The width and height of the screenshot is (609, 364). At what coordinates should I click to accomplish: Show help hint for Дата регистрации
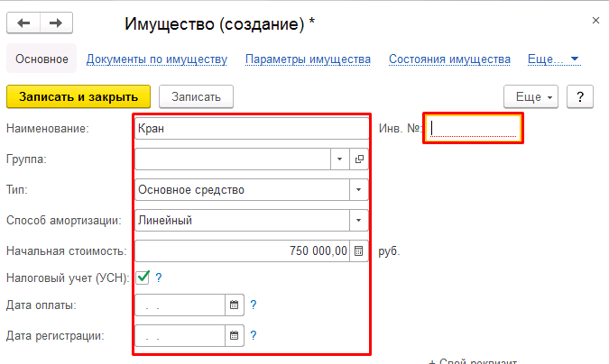pos(254,336)
